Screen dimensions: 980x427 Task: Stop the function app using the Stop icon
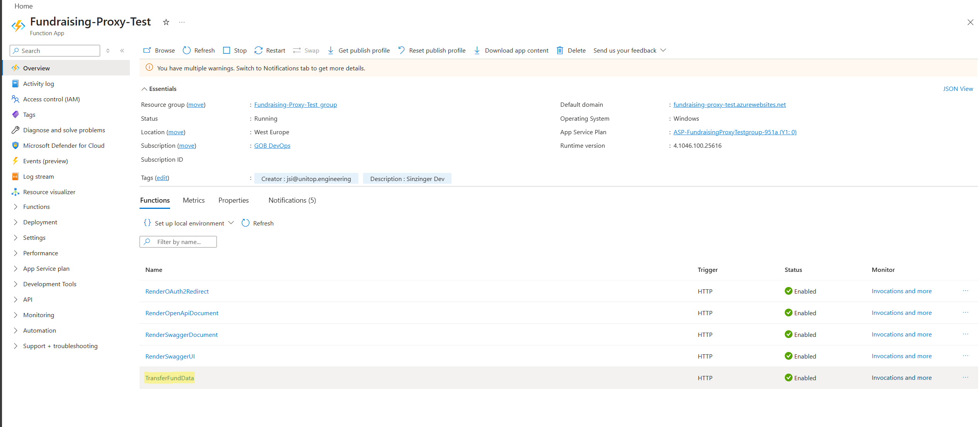[x=227, y=50]
